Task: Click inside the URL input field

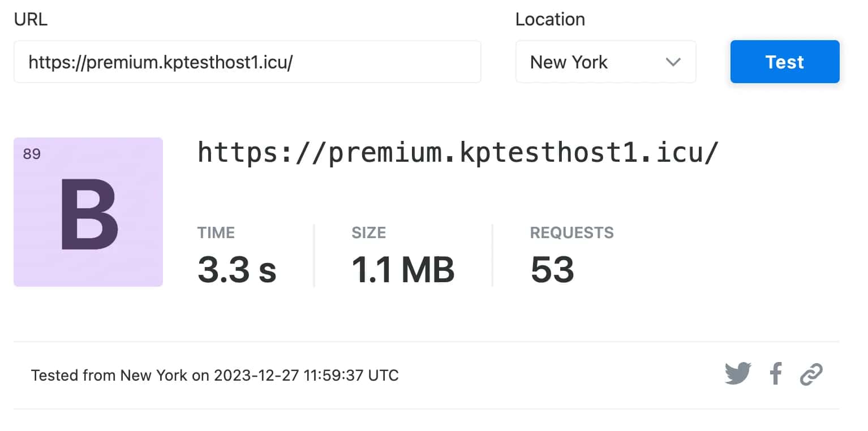Action: click(x=247, y=62)
